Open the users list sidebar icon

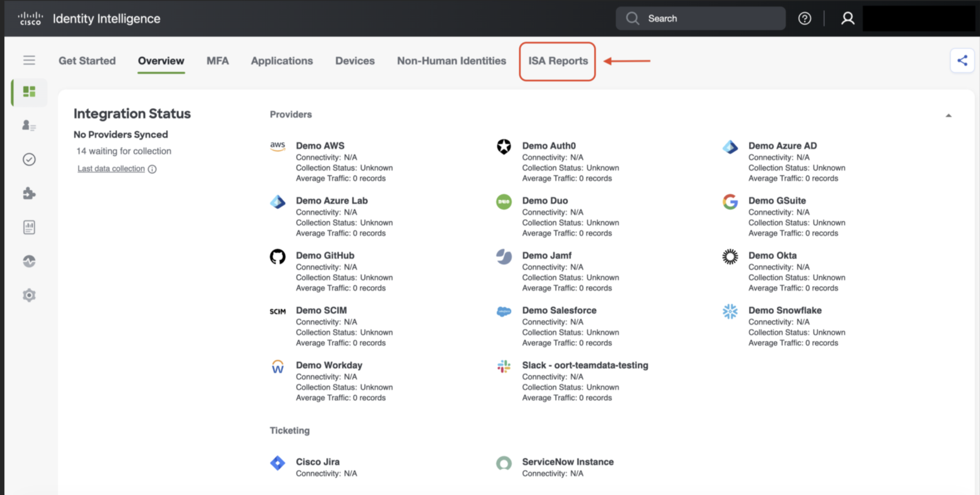[29, 126]
